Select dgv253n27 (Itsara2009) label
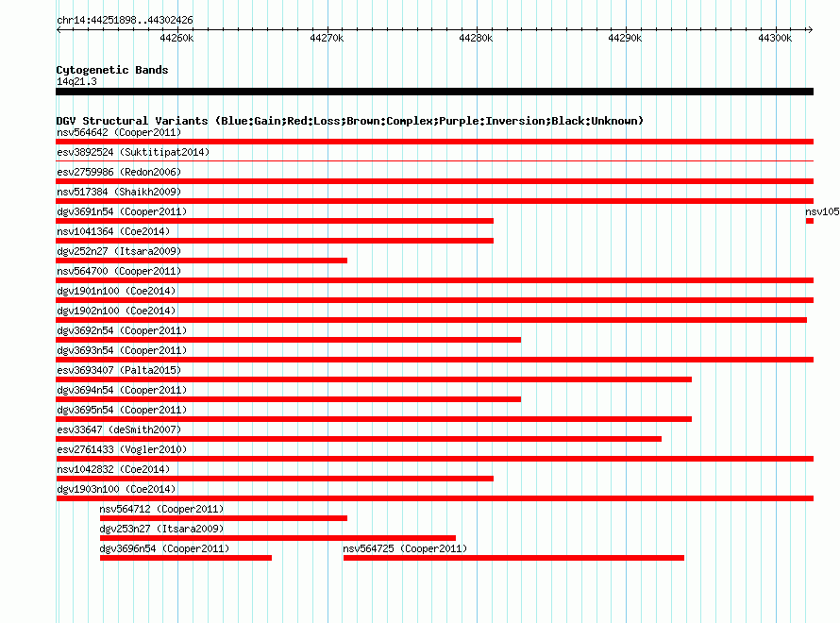Image resolution: width=840 pixels, height=623 pixels. tap(161, 529)
